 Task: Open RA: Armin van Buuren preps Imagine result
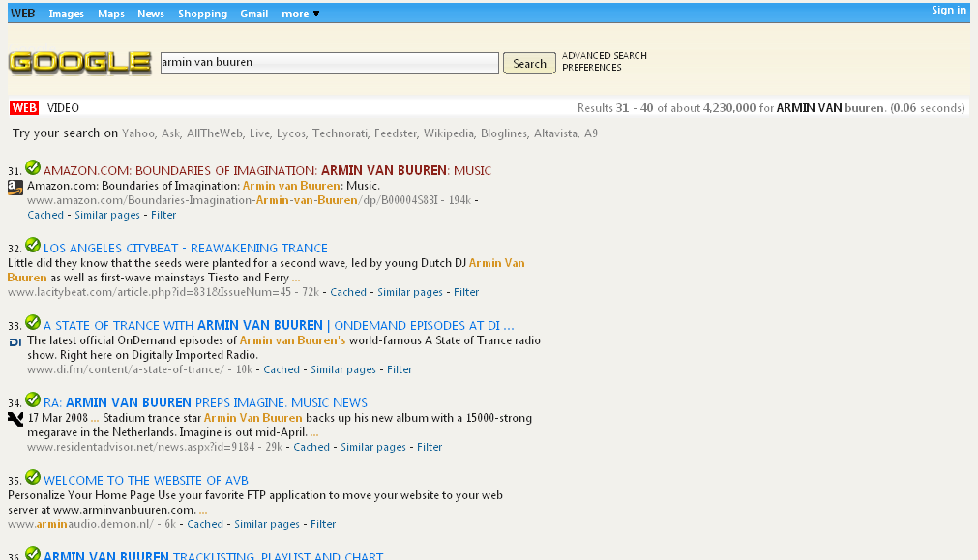[205, 402]
